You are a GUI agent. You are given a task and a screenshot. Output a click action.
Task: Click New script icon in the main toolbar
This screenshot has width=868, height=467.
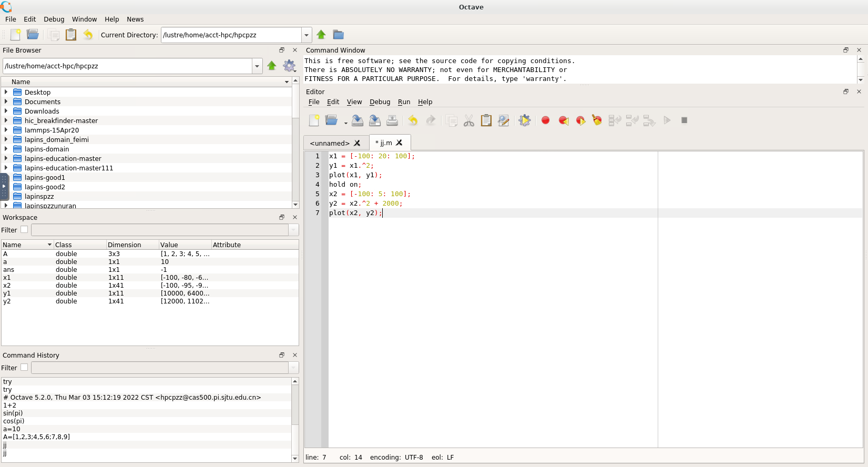16,35
